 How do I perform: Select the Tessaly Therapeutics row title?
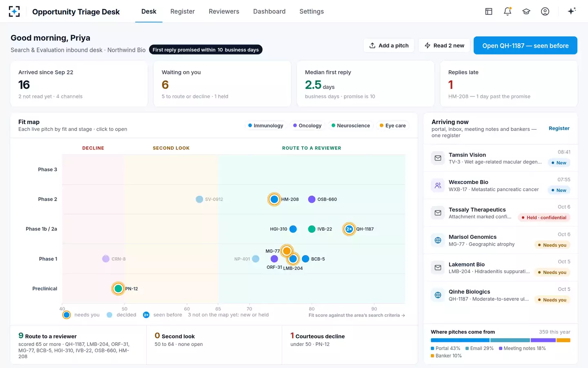(477, 210)
